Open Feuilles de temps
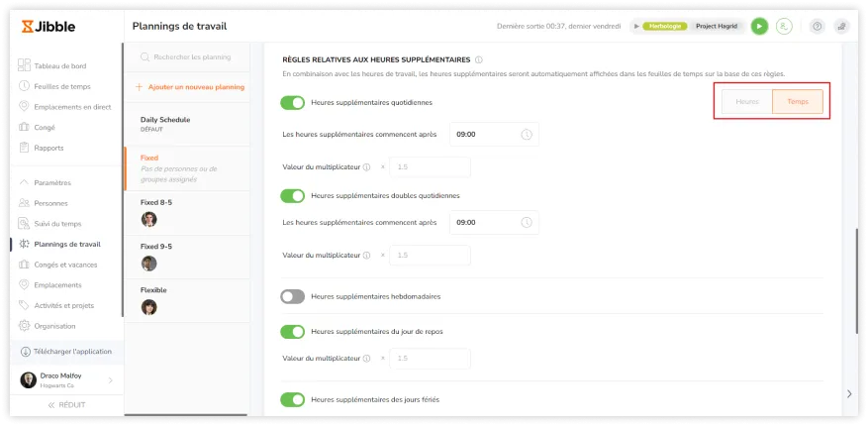 pos(62,86)
